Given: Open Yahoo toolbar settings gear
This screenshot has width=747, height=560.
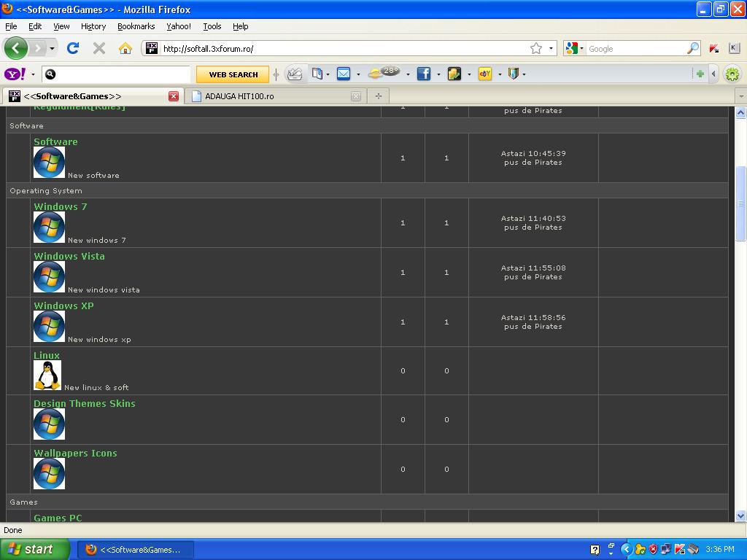Looking at the screenshot, I should tap(732, 74).
